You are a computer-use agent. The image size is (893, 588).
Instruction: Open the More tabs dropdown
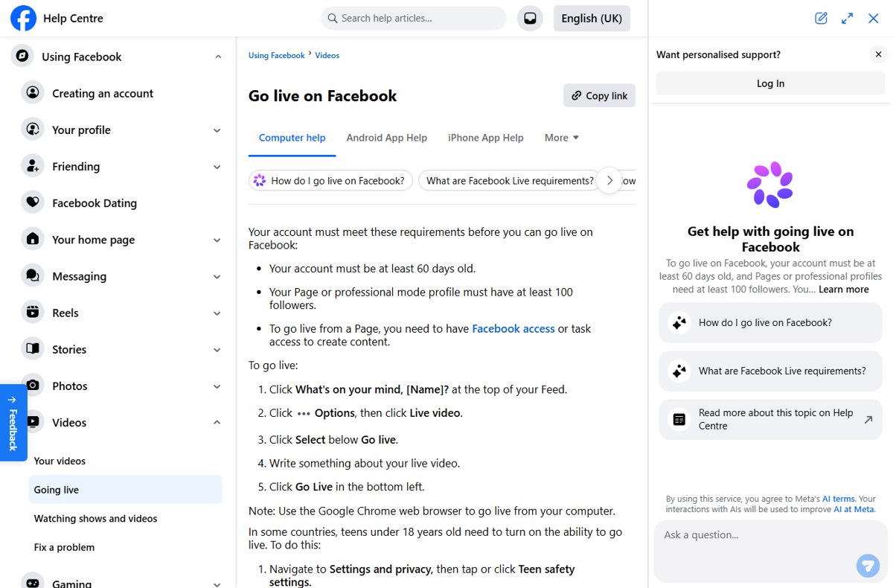click(x=562, y=138)
